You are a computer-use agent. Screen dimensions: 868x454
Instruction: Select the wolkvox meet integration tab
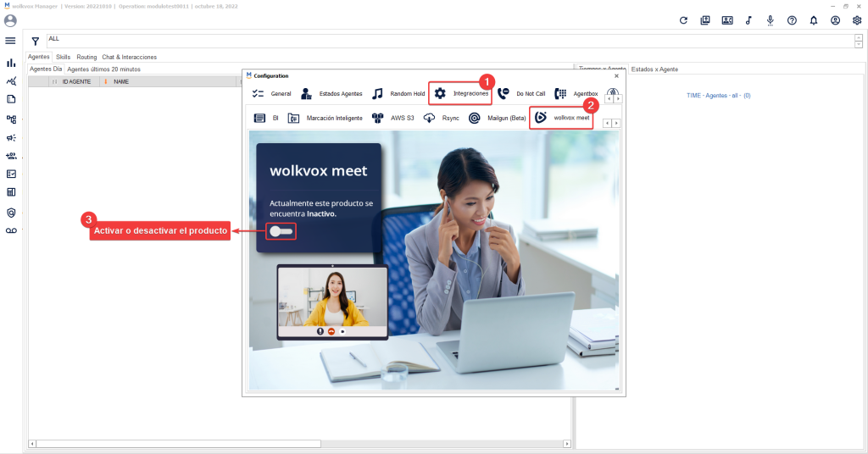click(x=561, y=118)
